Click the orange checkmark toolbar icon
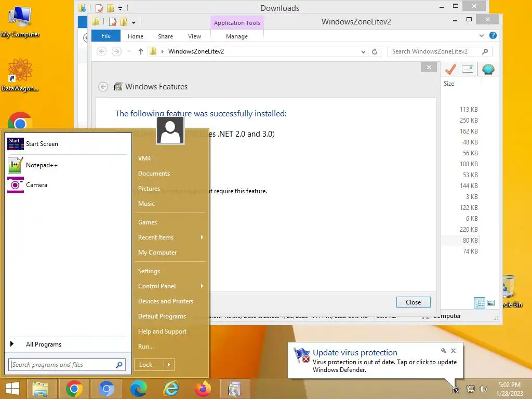532x399 pixels. pyautogui.click(x=450, y=69)
